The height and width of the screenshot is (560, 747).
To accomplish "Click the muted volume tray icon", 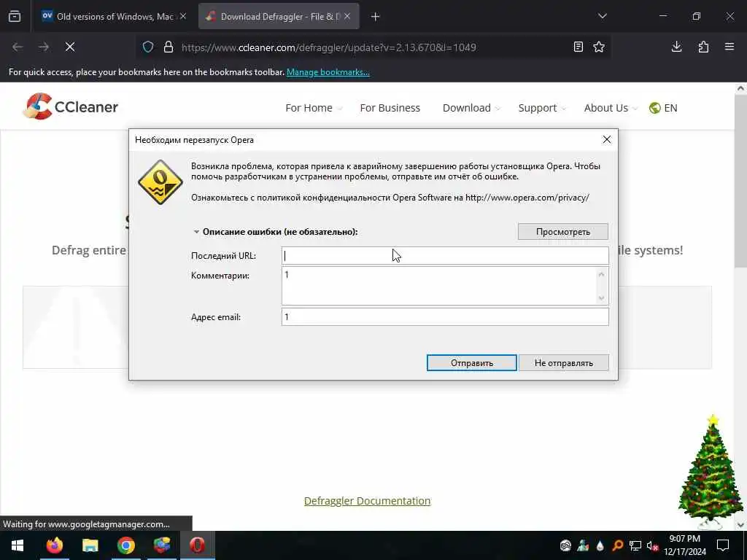I will (x=653, y=545).
